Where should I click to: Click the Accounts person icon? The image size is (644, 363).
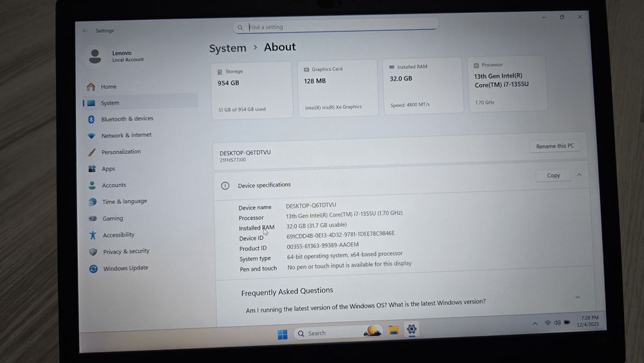point(92,186)
